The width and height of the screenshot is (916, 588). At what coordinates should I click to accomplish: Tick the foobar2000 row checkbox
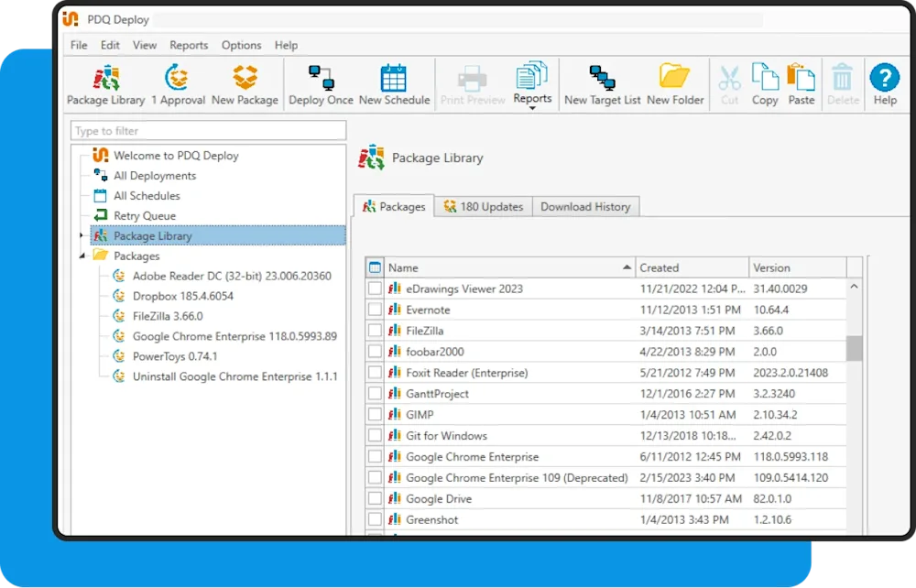(375, 352)
